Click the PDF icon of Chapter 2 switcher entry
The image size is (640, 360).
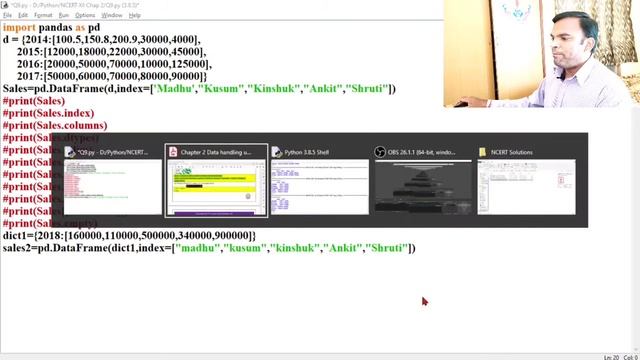[x=173, y=152]
